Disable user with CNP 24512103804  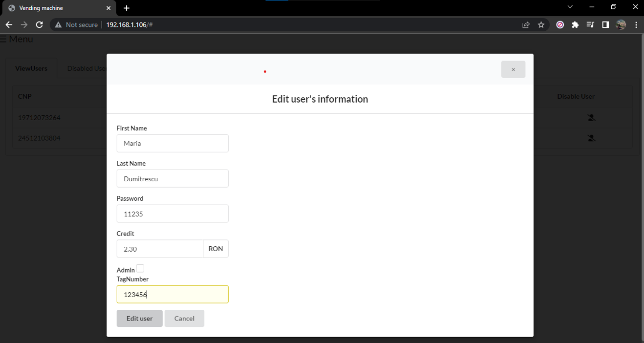[x=591, y=138]
